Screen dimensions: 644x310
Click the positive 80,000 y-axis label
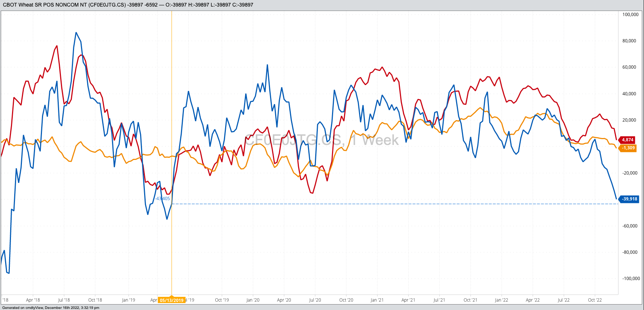[x=629, y=41]
